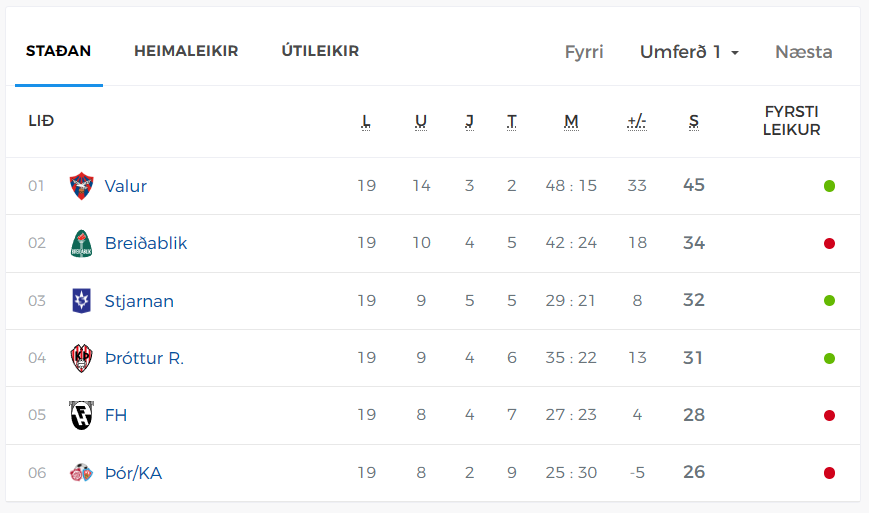Open the Umferð 1 round dropdown
Screen dimensions: 869x513
[689, 52]
